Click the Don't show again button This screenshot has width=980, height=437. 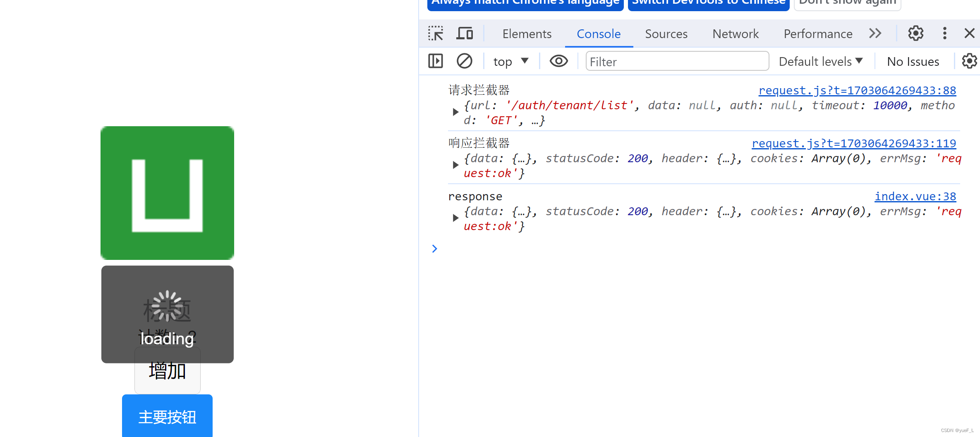(x=847, y=3)
